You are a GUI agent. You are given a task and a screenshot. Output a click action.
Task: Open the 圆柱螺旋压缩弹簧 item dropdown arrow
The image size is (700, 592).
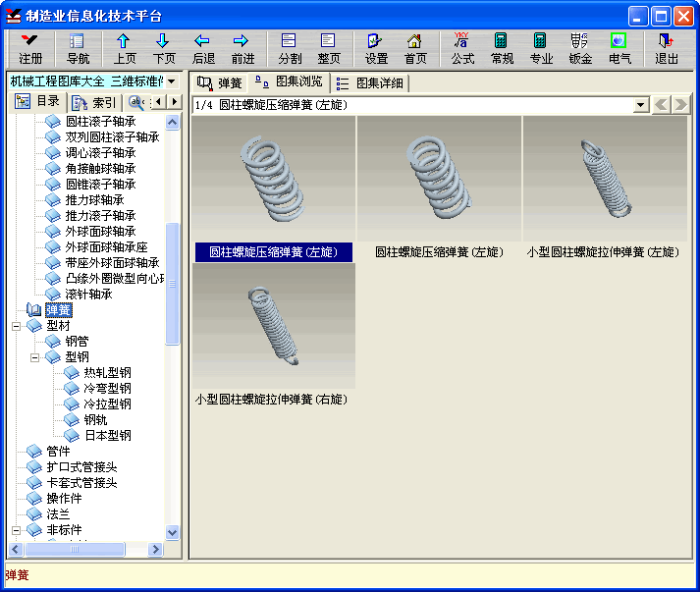point(641,105)
